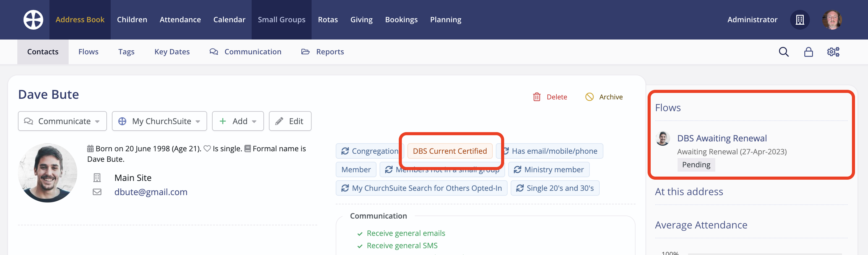Click the plus icon on Add

(222, 121)
